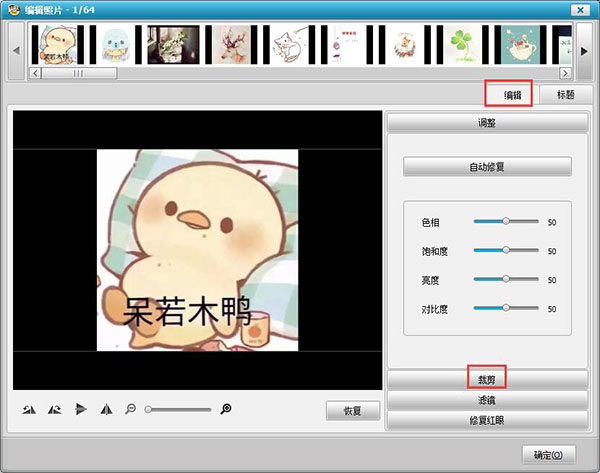Select the deer antlers thumbnail
This screenshot has width=600, height=473.
click(x=232, y=44)
